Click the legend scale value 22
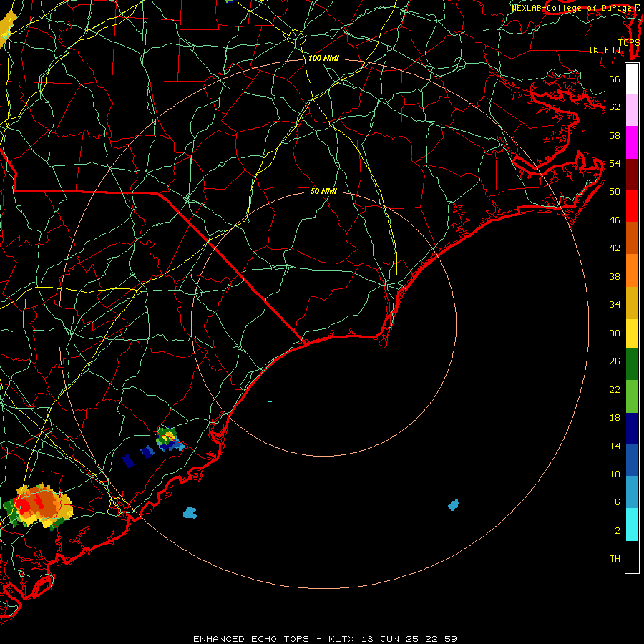 point(615,389)
